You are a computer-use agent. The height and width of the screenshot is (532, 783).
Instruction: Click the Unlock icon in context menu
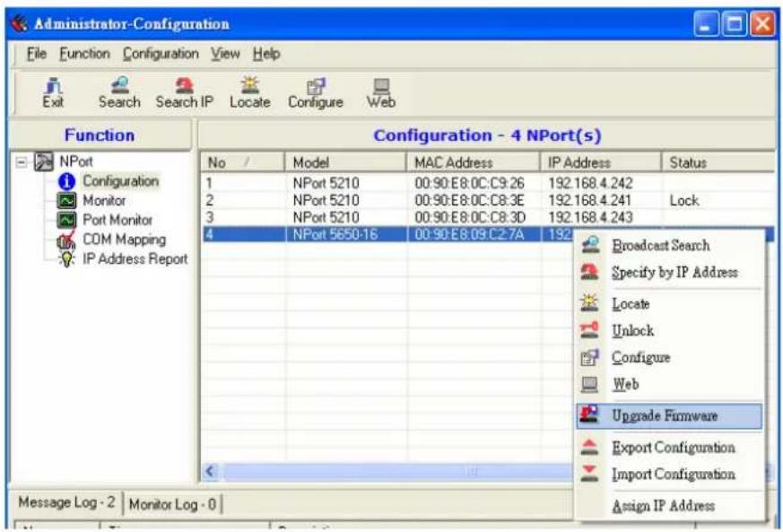pos(590,330)
